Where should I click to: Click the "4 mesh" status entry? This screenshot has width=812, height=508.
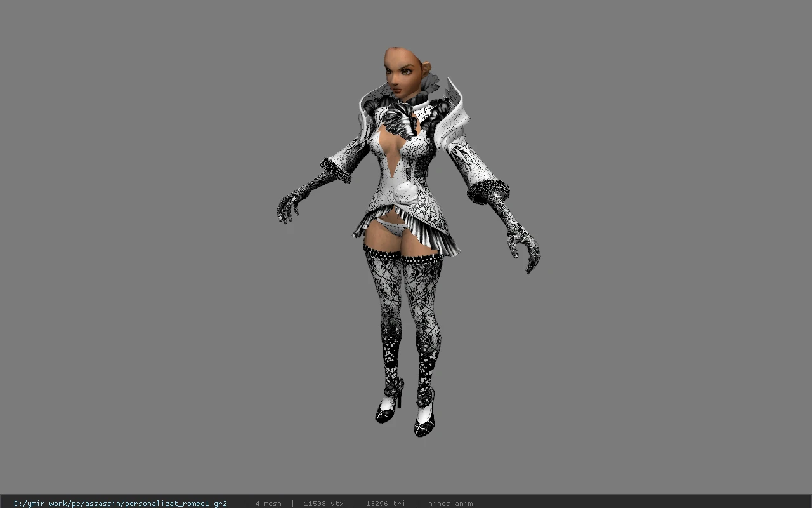tap(268, 504)
